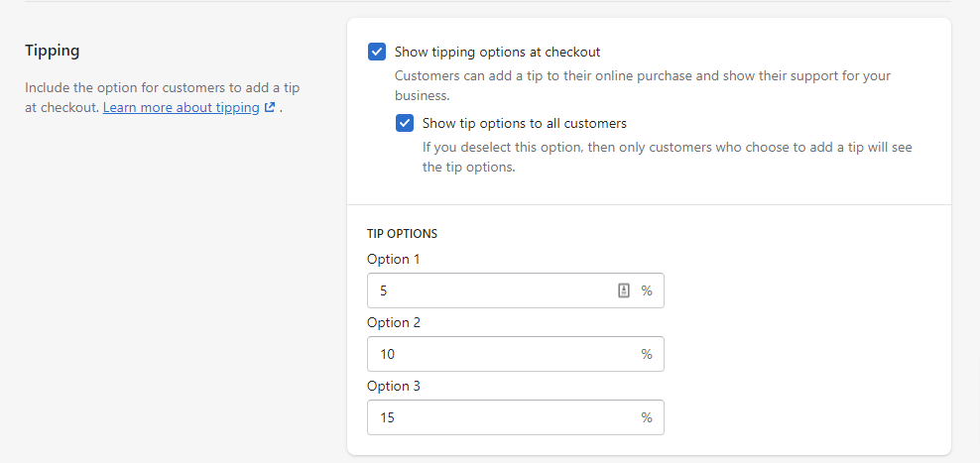Click the external link icon beside tipping link

[x=269, y=107]
